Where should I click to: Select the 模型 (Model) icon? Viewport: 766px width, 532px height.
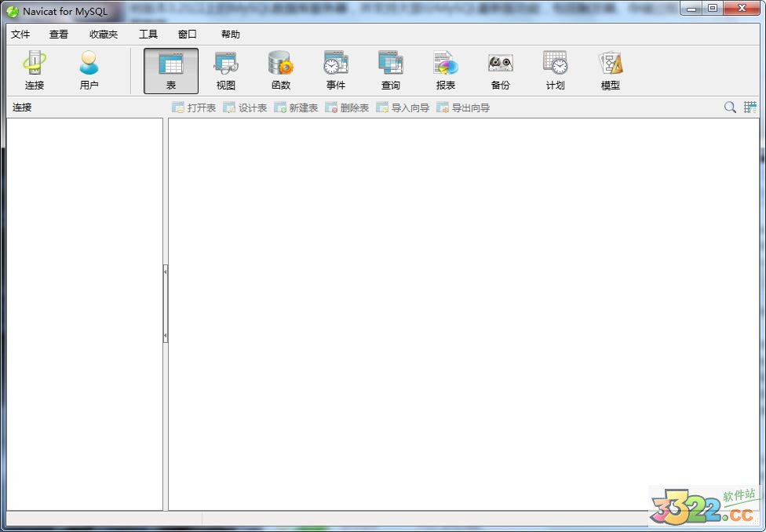[610, 69]
